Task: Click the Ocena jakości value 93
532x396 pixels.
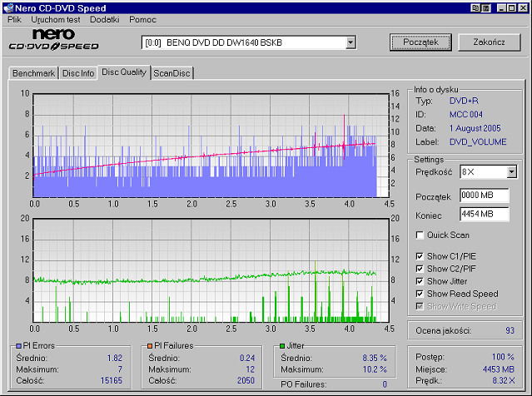Action: pos(510,330)
